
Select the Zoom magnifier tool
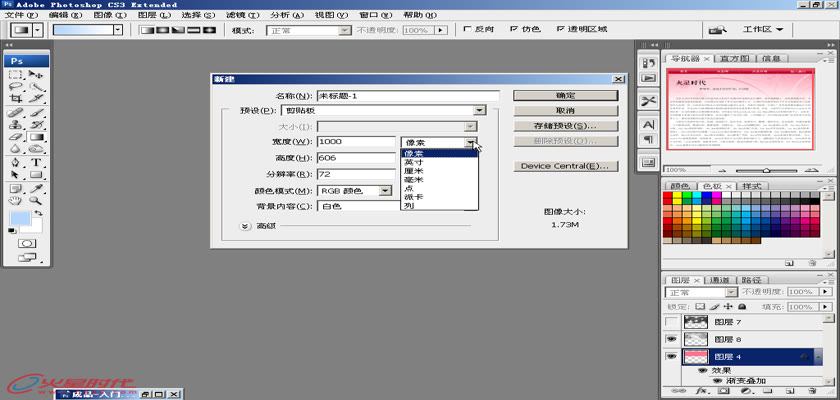[37, 200]
